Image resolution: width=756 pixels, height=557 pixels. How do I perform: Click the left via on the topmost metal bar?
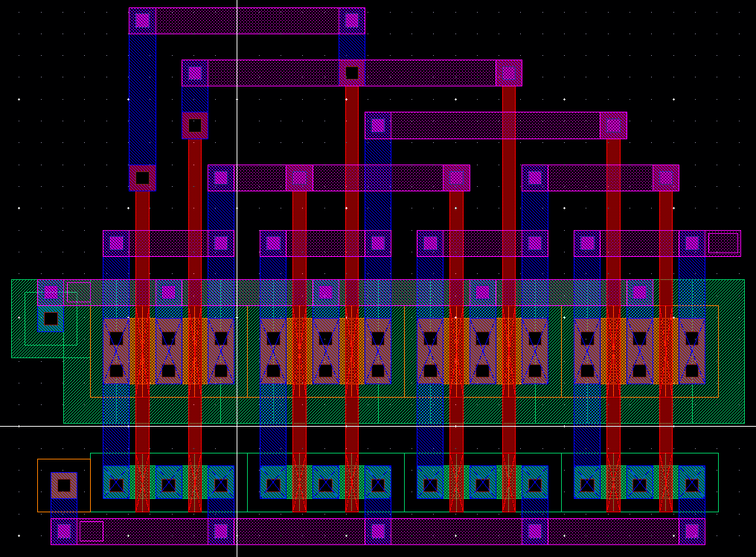coord(142,21)
